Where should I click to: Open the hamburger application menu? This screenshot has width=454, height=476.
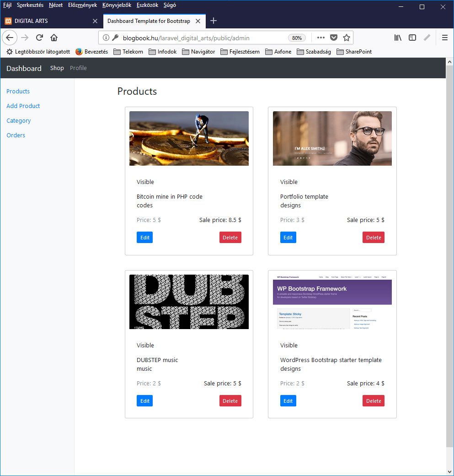point(444,38)
